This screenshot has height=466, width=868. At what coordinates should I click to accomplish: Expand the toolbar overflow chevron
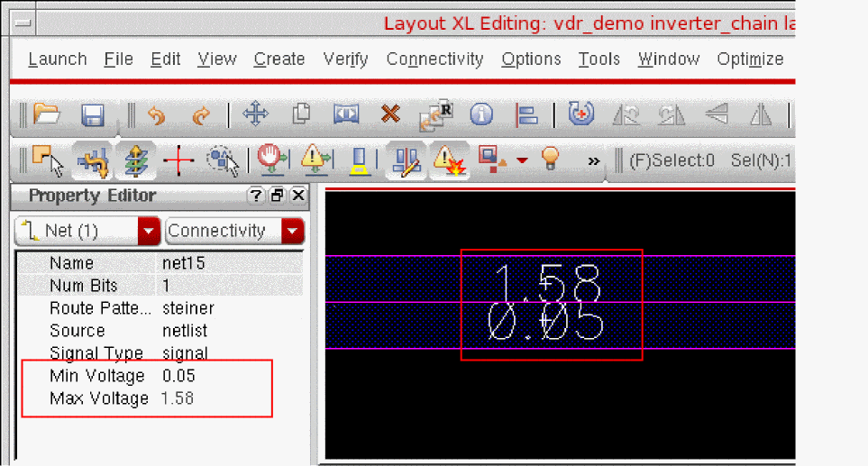coord(594,161)
